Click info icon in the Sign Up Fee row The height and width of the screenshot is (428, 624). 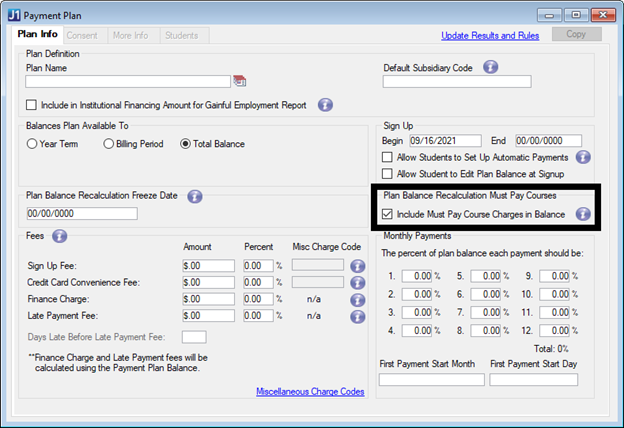point(357,266)
